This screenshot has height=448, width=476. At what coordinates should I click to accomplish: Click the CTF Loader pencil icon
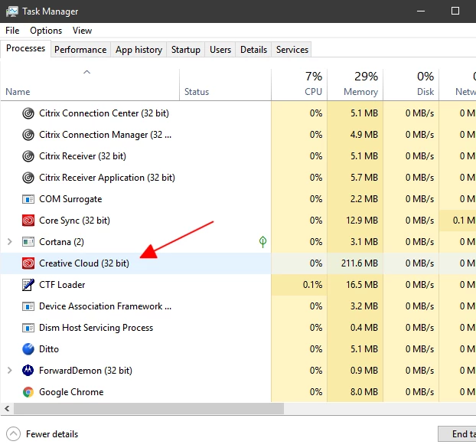28,285
